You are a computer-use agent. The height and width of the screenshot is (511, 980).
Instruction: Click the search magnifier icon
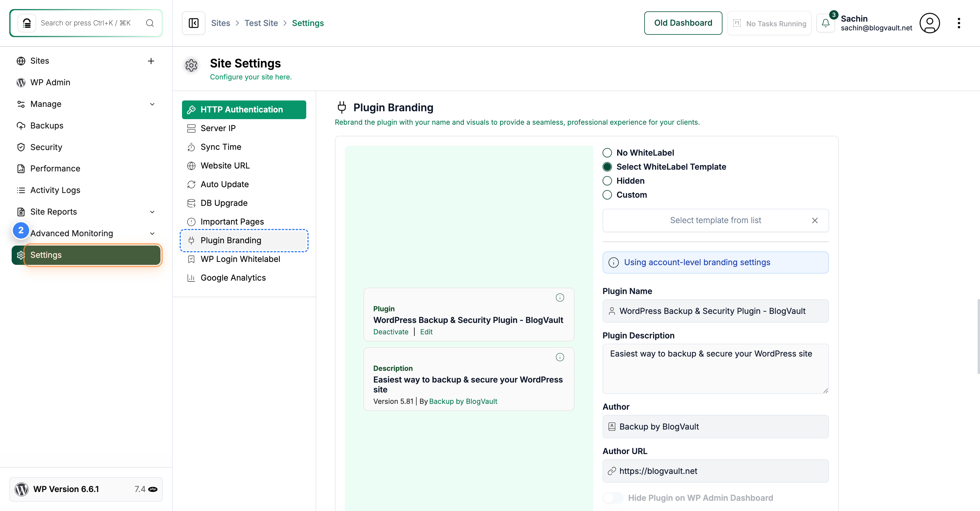(150, 23)
